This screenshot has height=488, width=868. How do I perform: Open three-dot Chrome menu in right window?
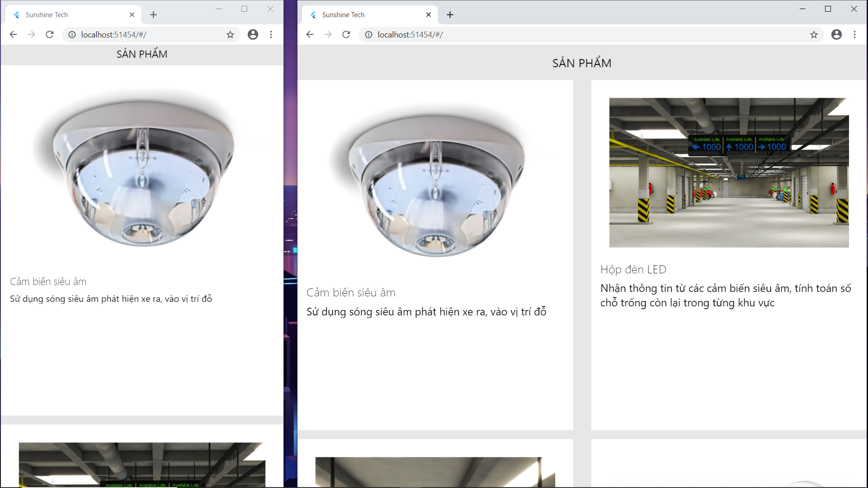854,34
